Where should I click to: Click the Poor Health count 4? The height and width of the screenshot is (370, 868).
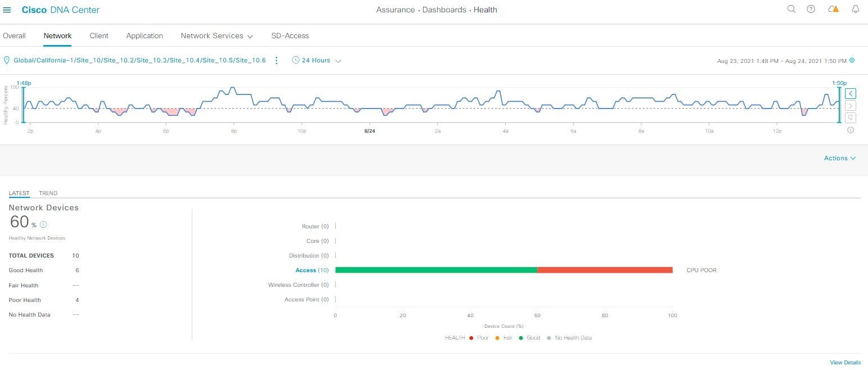[77, 300]
